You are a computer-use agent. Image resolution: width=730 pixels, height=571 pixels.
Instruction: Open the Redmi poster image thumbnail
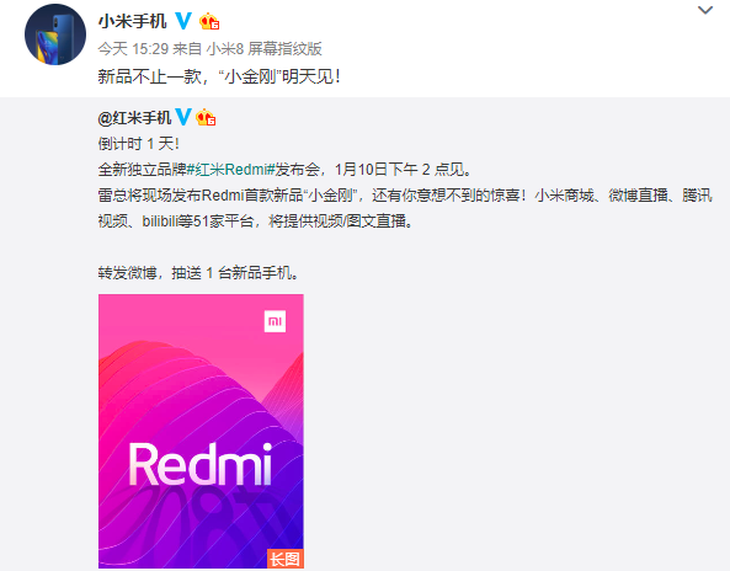coord(201,431)
